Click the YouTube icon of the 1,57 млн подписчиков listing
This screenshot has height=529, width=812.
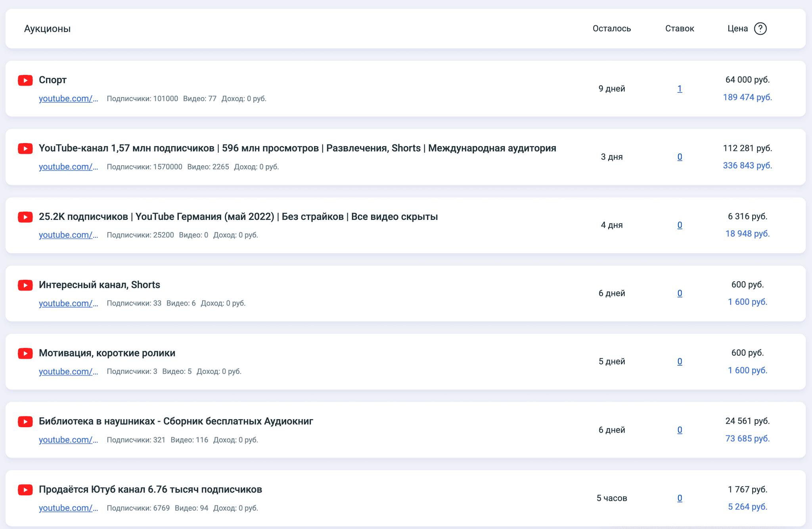pos(25,149)
